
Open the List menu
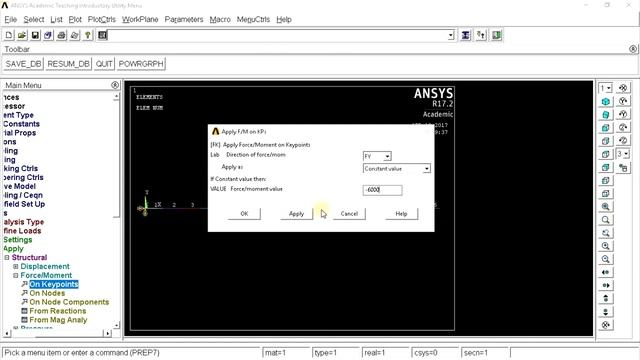point(56,19)
